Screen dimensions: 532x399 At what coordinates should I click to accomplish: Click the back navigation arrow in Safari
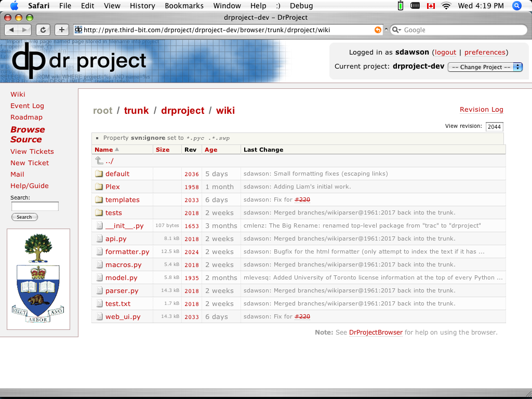11,30
